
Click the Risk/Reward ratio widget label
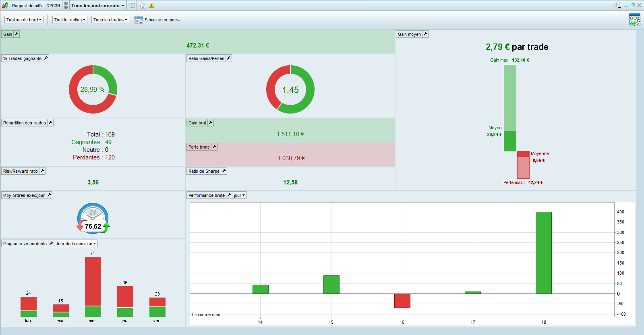20,171
